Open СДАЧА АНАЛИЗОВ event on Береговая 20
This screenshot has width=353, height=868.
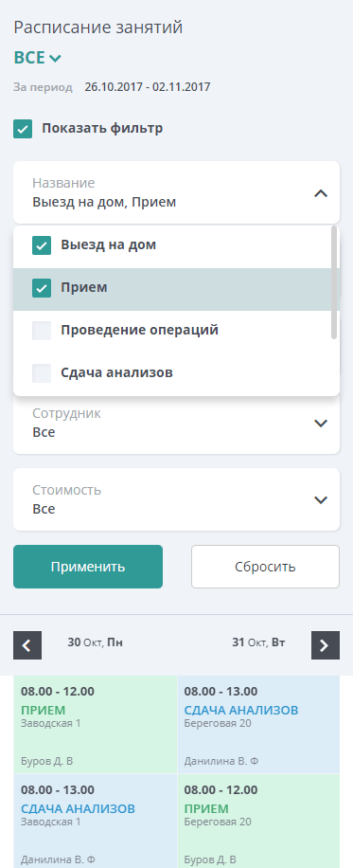258,724
